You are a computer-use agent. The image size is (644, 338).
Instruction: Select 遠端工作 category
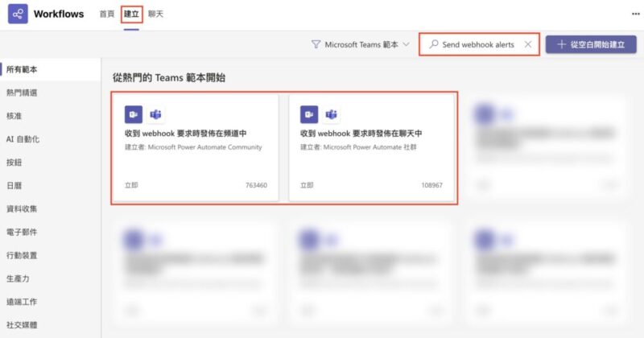pos(50,302)
